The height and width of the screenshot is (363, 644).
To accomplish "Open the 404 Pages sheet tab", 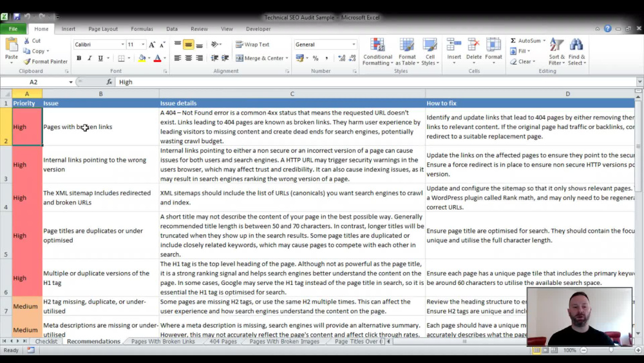I will (x=223, y=341).
